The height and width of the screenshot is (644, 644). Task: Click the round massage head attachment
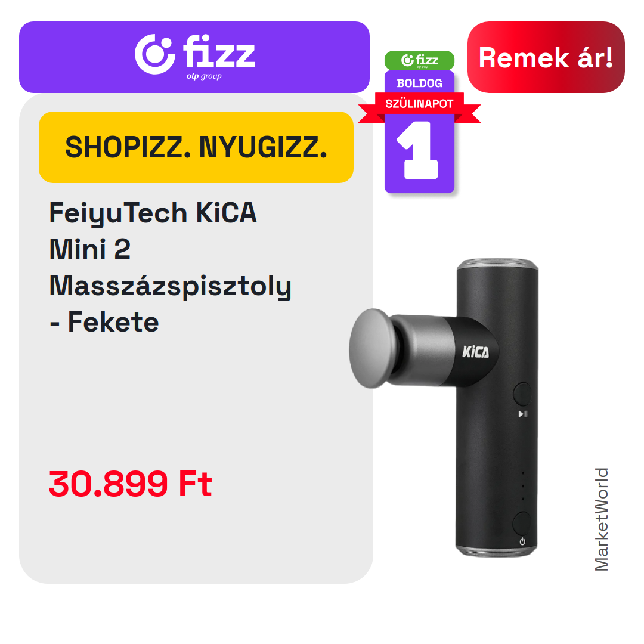[372, 348]
